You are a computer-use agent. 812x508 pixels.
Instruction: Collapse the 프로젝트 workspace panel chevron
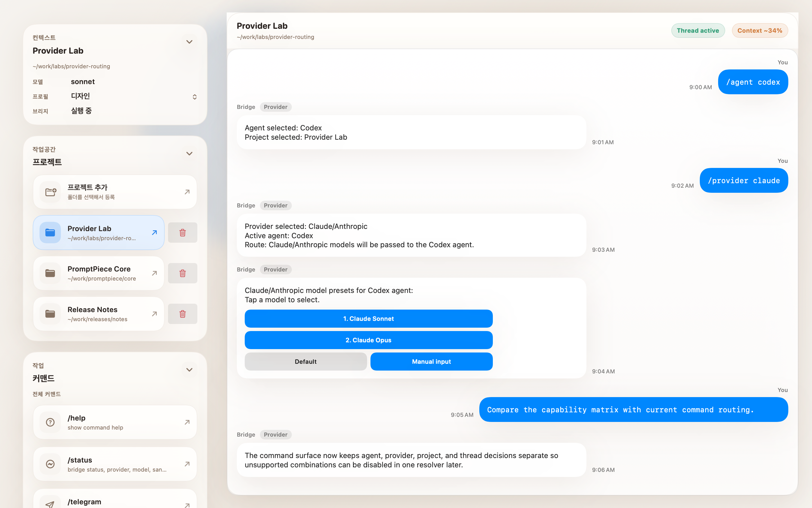point(189,154)
